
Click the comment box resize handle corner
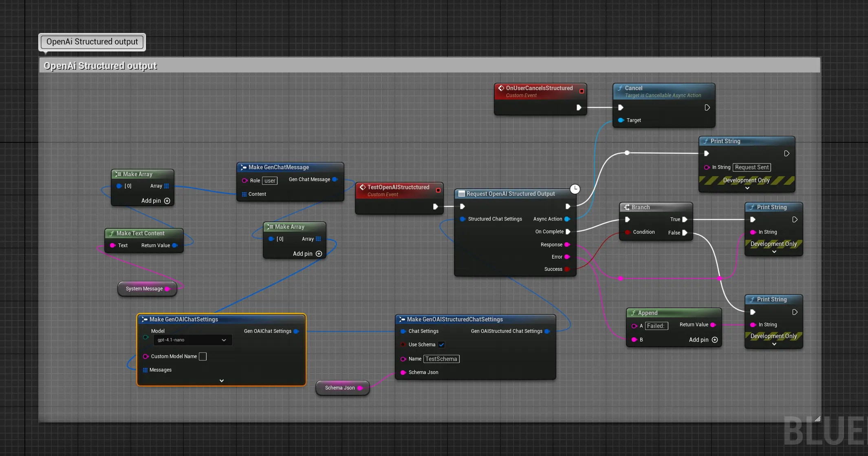point(817,418)
